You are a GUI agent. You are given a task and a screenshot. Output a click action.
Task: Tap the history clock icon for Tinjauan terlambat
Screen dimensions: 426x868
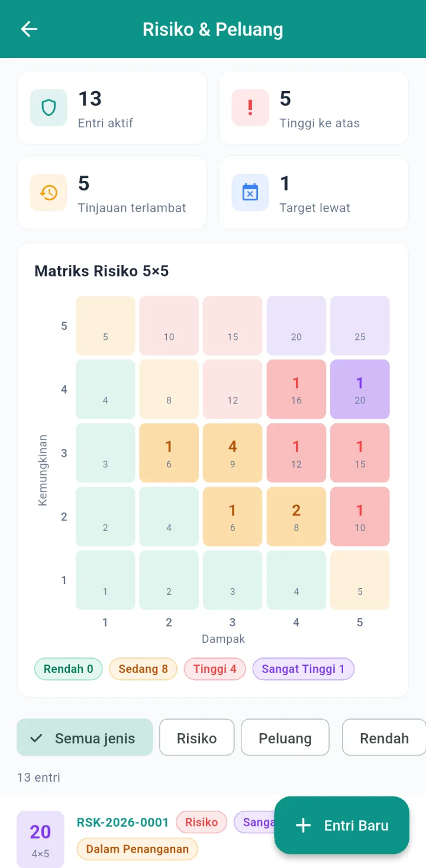click(49, 192)
